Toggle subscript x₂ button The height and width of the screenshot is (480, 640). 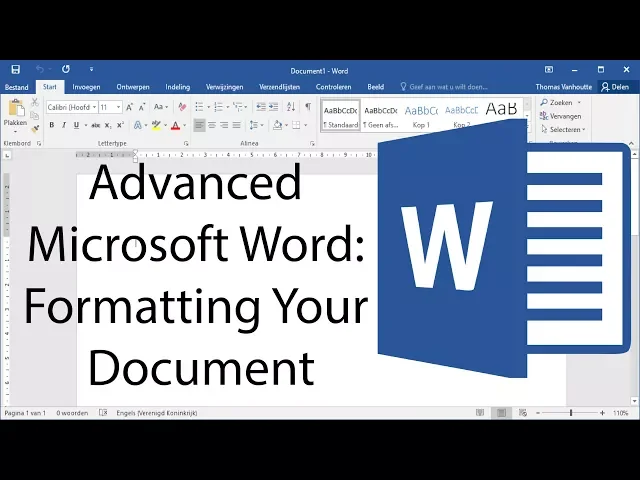coord(108,125)
